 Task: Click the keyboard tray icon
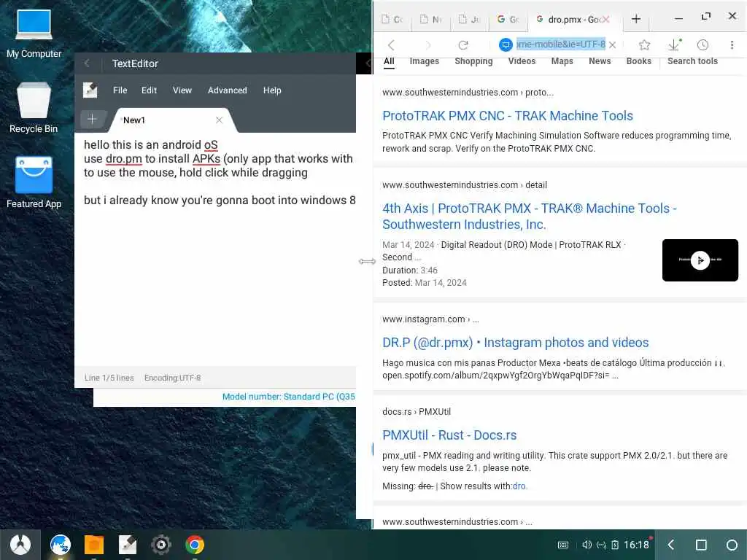point(563,545)
